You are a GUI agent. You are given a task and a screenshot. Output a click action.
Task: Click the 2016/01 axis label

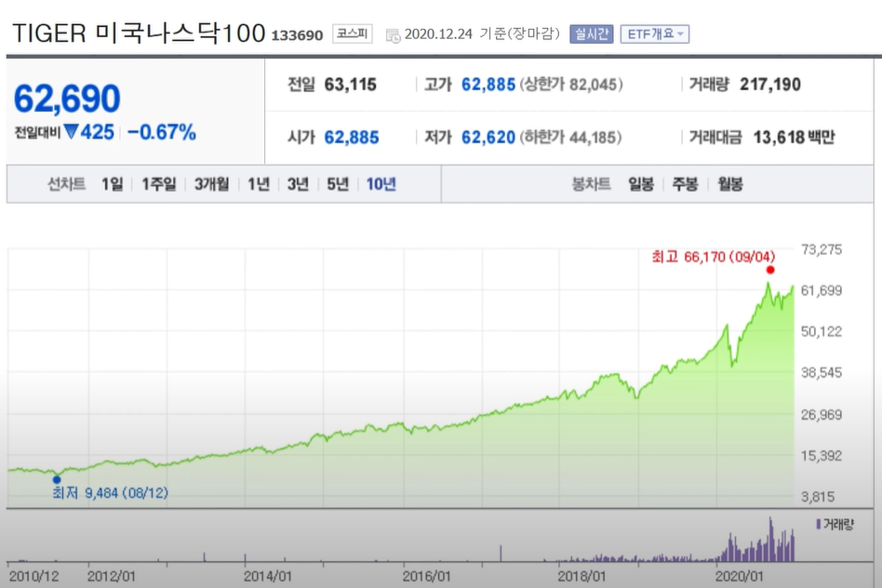(426, 576)
